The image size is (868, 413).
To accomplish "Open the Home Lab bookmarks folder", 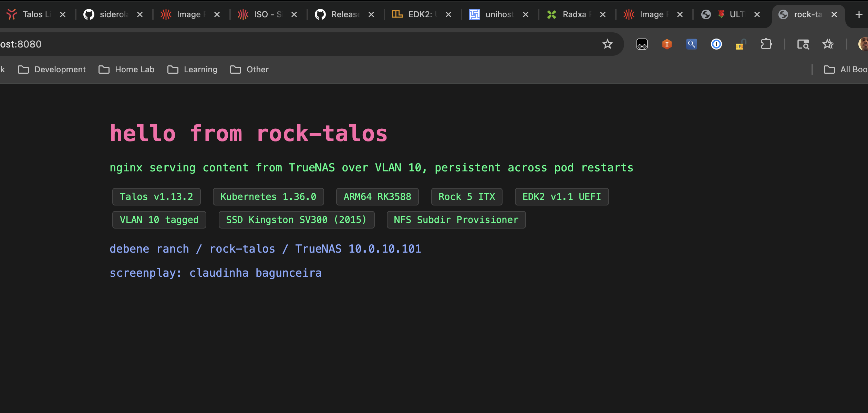I will pyautogui.click(x=127, y=70).
